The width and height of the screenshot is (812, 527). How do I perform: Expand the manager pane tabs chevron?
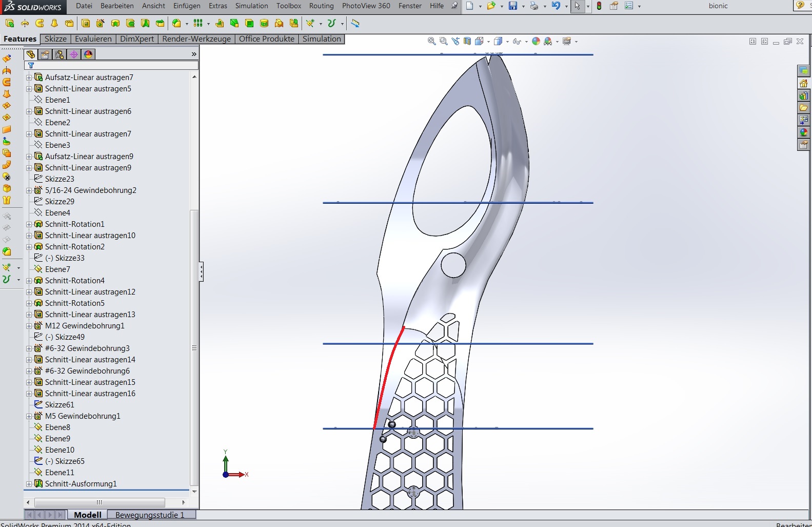(x=194, y=54)
